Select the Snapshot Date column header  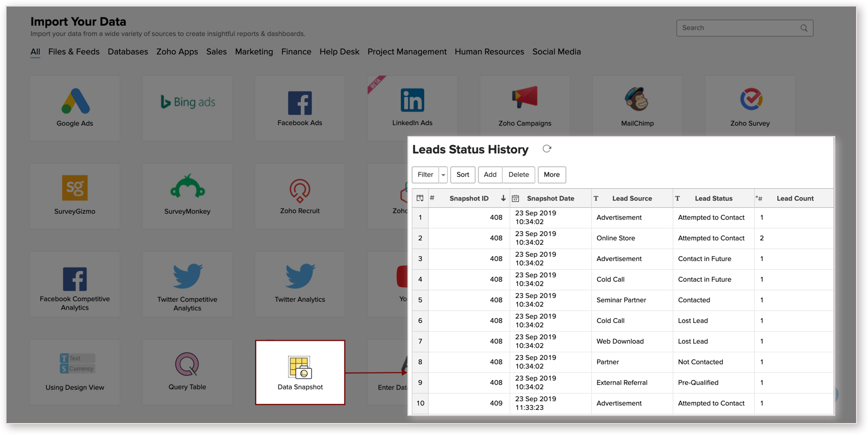click(550, 198)
